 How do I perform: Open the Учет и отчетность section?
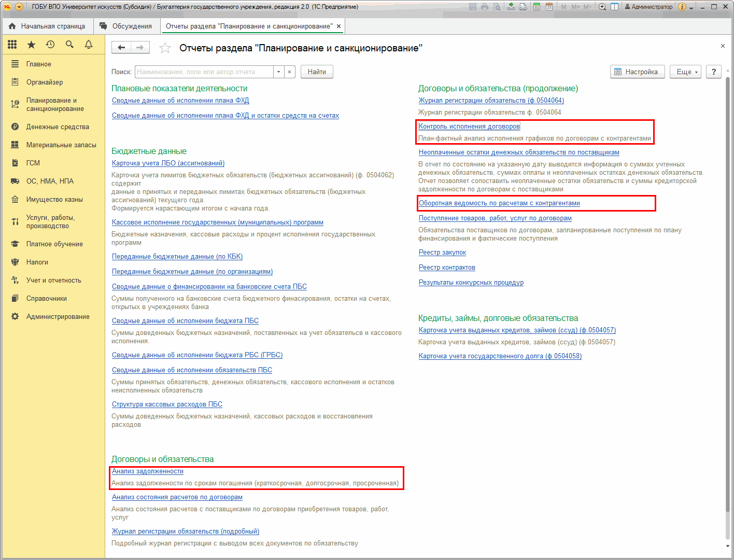(53, 281)
